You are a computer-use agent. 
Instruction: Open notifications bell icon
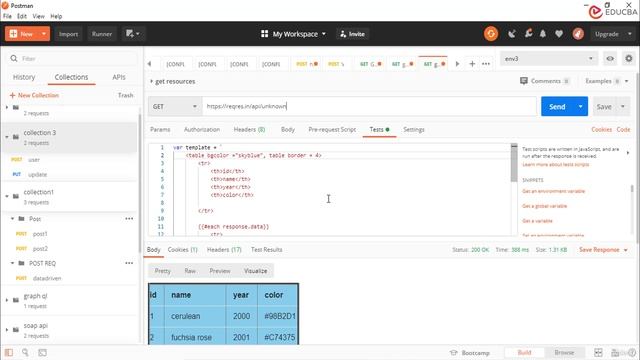point(543,34)
